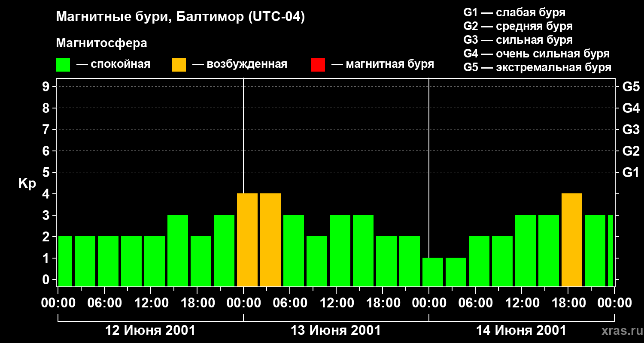This screenshot has height=343, width=644.
Task: Click the '12:00' time label under 13 June
Action: tap(337, 303)
